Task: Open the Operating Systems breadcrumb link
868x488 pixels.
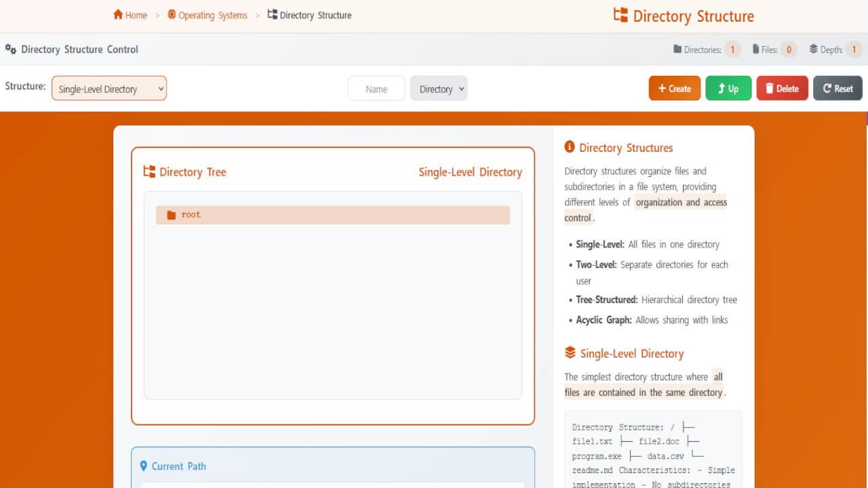Action: click(x=212, y=15)
